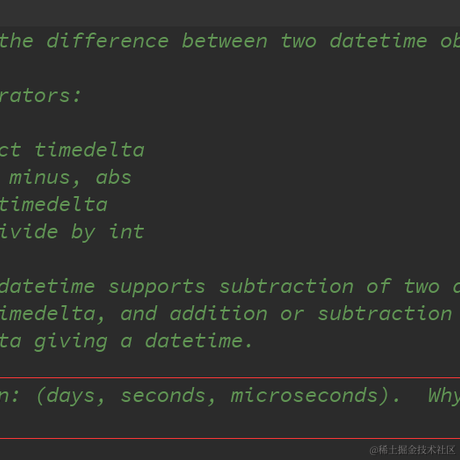The width and height of the screenshot is (460, 460).
Task: Click "microseconds)." in the highlighted line
Action: tap(315, 396)
